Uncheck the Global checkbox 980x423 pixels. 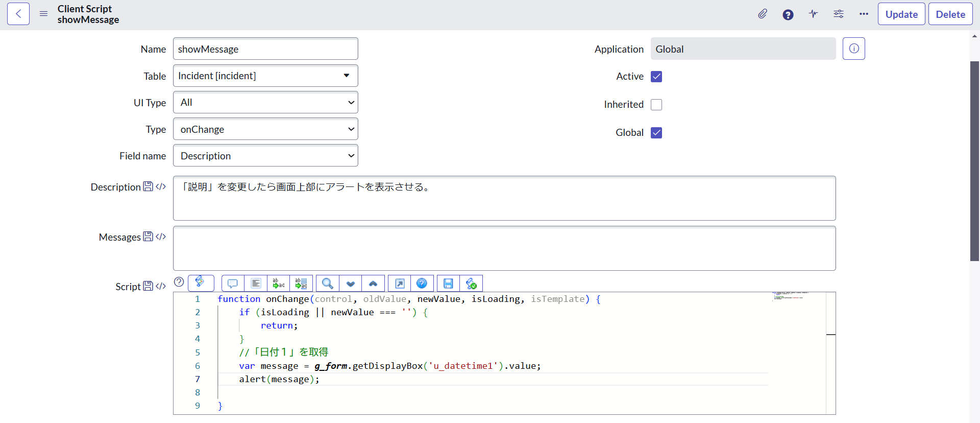(x=656, y=133)
